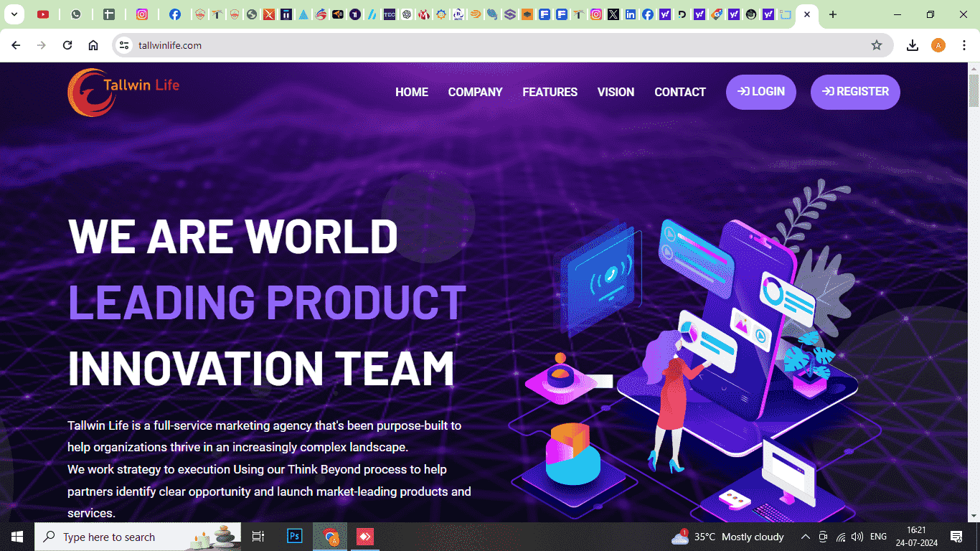980x551 pixels.
Task: Bookmark this page with the star icon
Action: tap(877, 45)
